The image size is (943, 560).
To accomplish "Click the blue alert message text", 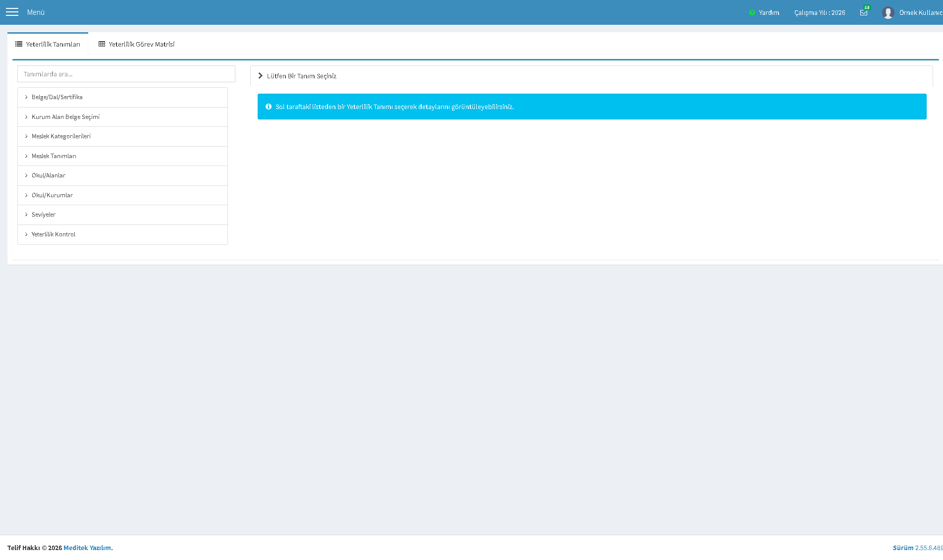I will pyautogui.click(x=394, y=107).
